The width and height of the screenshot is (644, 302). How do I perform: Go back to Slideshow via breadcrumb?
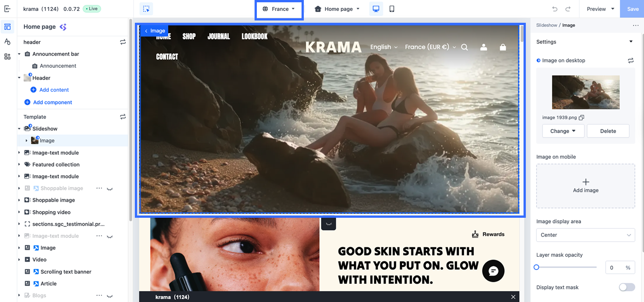[547, 25]
